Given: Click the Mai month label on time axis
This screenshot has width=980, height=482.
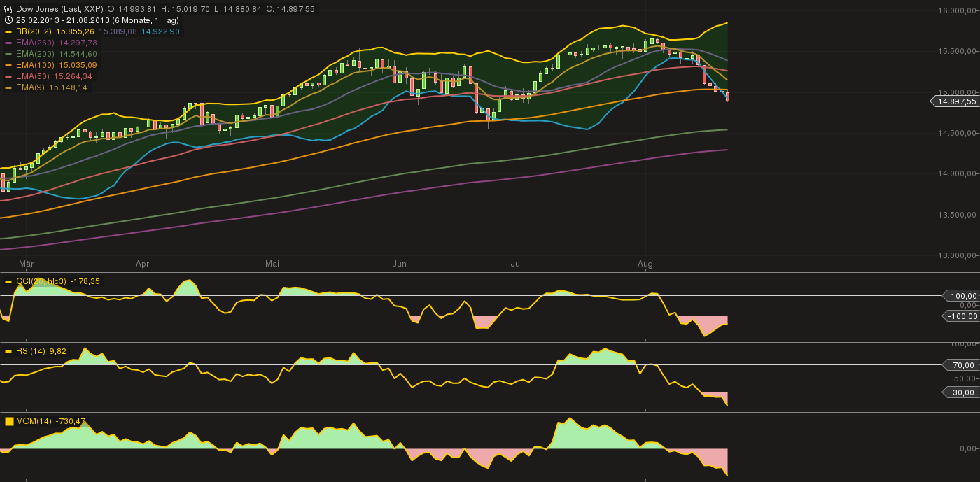Looking at the screenshot, I should [273, 264].
